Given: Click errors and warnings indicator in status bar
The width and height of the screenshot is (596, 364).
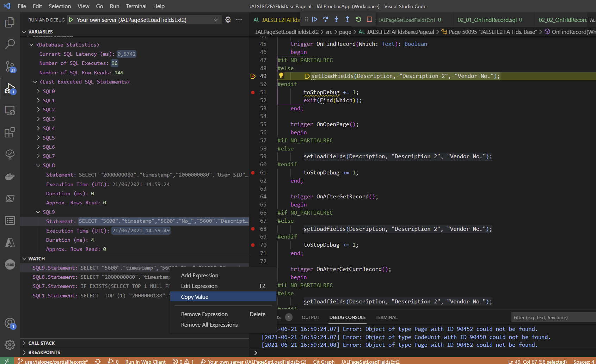Looking at the screenshot, I should (183, 362).
